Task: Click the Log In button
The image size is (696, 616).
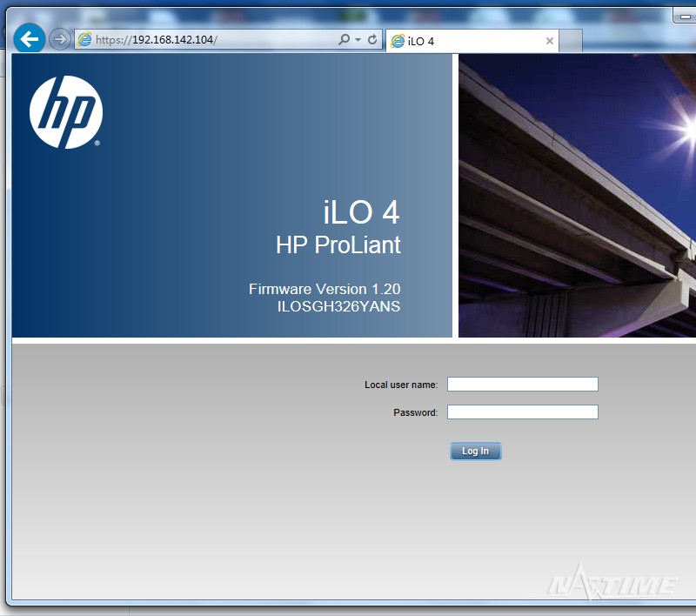Action: click(x=475, y=451)
